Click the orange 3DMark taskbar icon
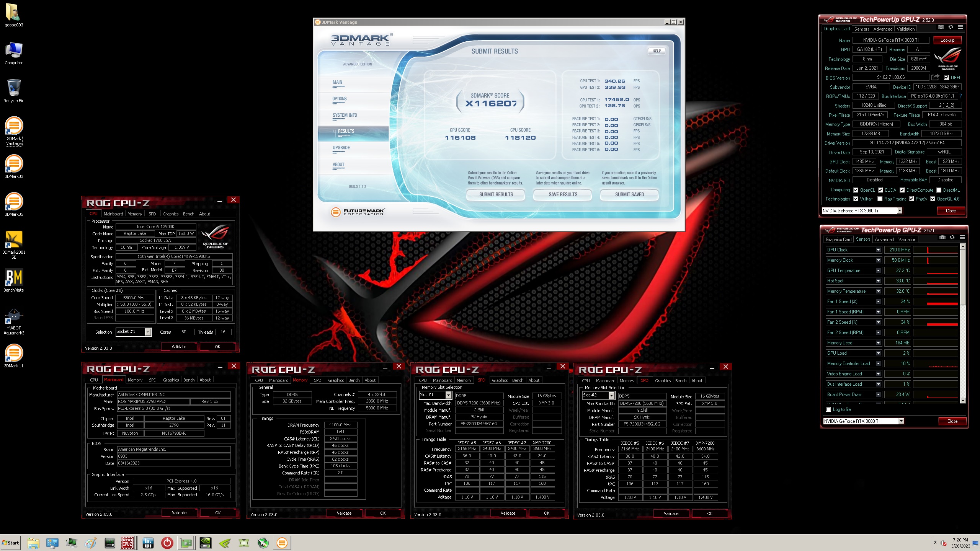Image resolution: width=980 pixels, height=551 pixels. [x=282, y=543]
